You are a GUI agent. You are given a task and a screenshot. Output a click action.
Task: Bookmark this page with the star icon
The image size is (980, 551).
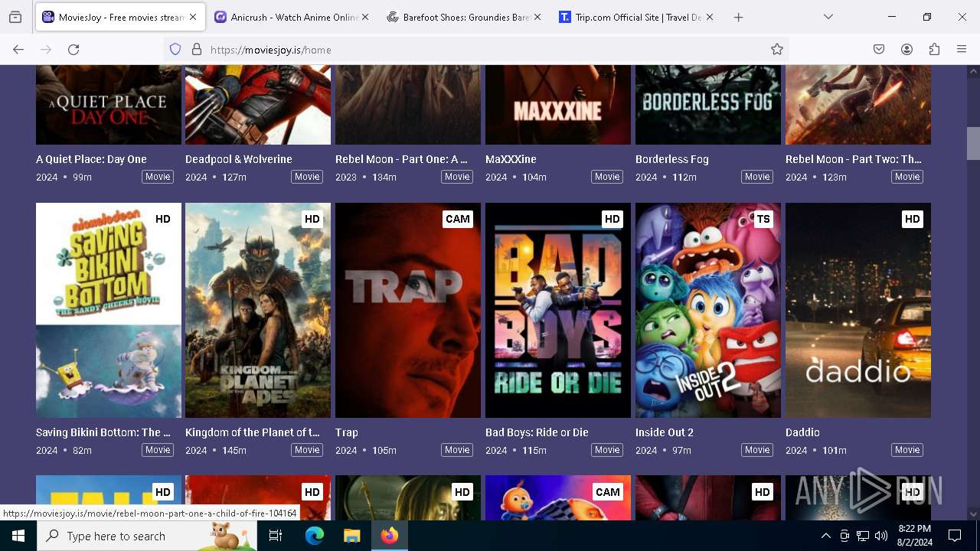(777, 49)
